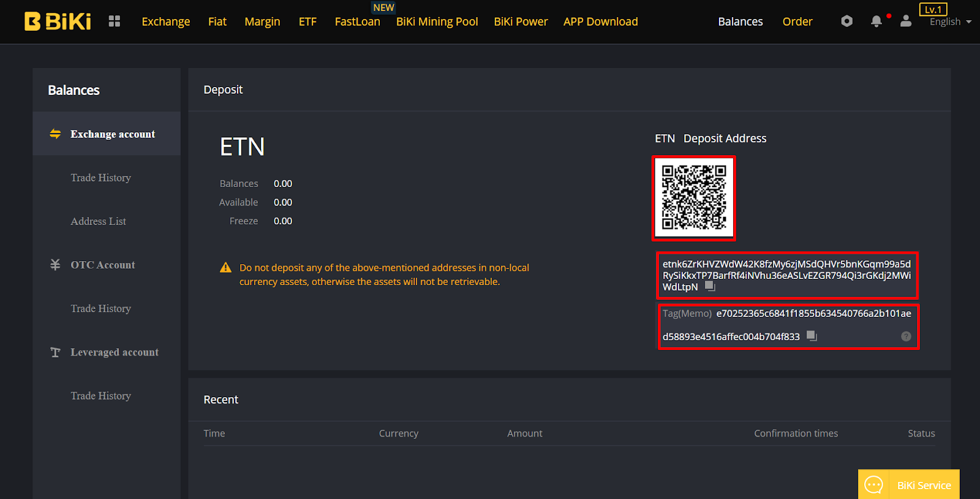
Task: Click the Leveraged account icon
Action: coord(55,352)
